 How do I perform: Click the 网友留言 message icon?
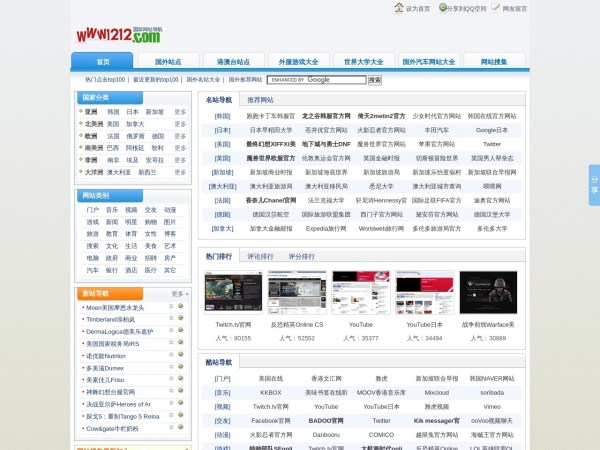(509, 8)
